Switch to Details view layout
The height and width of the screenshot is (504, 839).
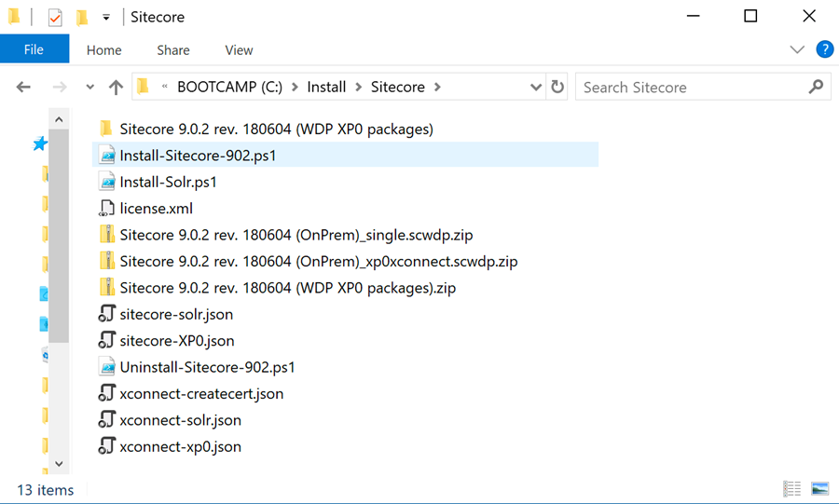tap(791, 488)
